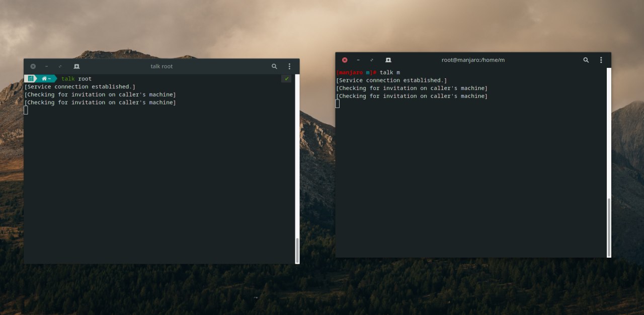Click the red '[manjaro m]#' prompt

pyautogui.click(x=357, y=72)
